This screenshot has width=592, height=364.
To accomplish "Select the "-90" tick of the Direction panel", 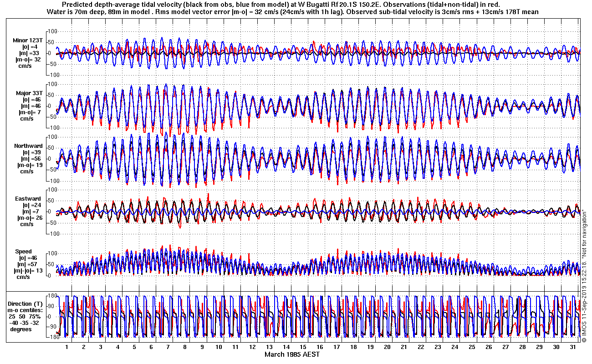I will tap(51, 327).
